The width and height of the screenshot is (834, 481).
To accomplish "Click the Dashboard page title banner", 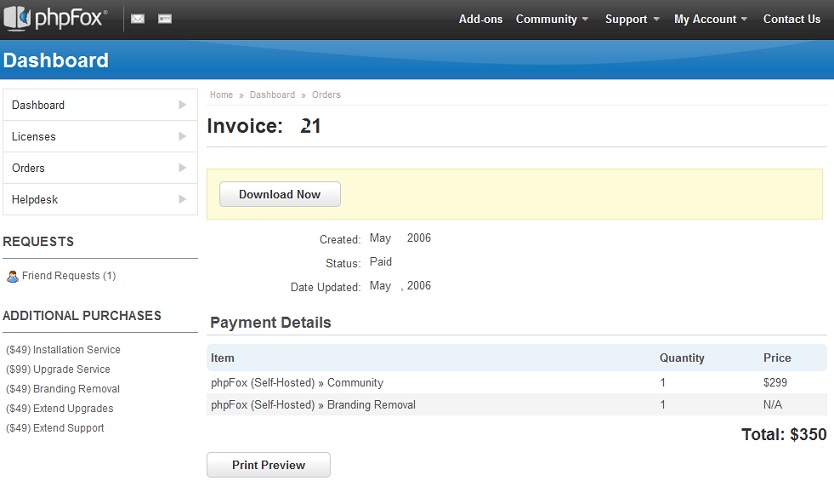I will [56, 60].
